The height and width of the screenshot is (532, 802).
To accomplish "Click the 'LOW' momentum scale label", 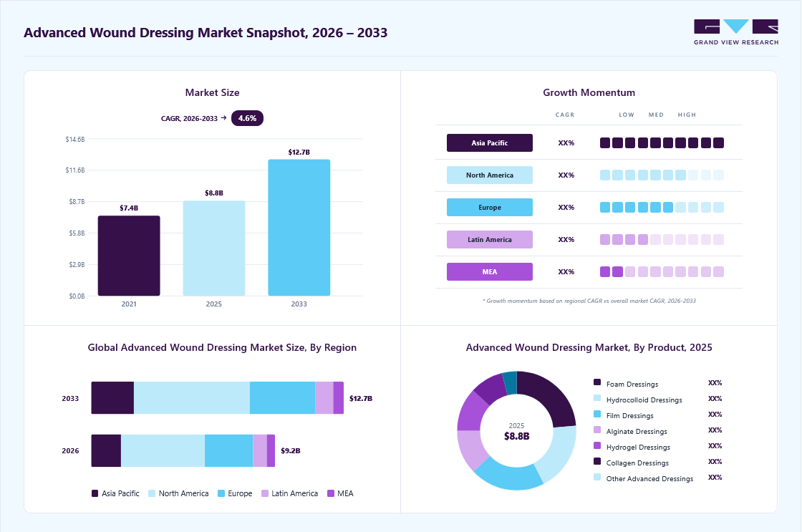I will pos(627,115).
